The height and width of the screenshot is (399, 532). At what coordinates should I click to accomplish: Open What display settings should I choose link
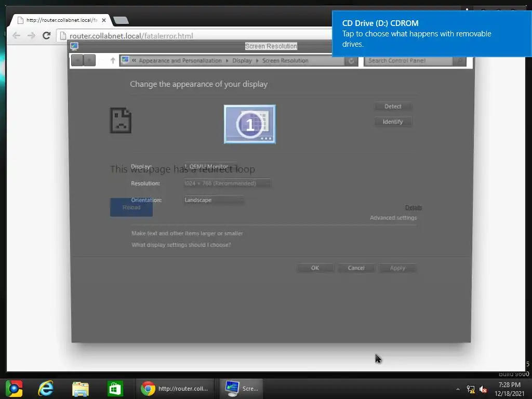[x=181, y=245]
